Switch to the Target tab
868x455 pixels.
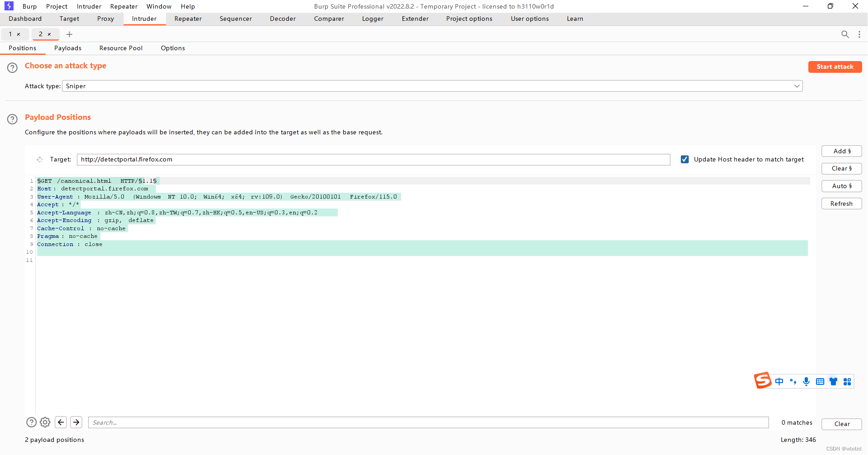pos(69,19)
